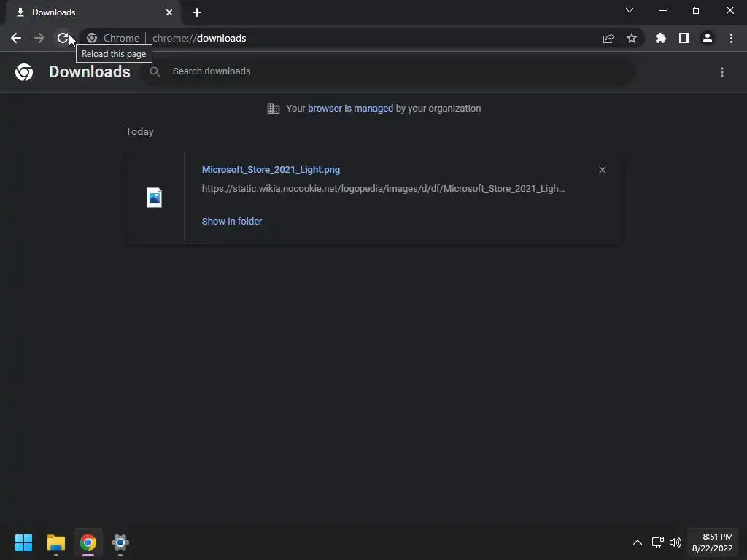747x560 pixels.
Task: Go back using the browser back arrow
Action: pos(16,38)
